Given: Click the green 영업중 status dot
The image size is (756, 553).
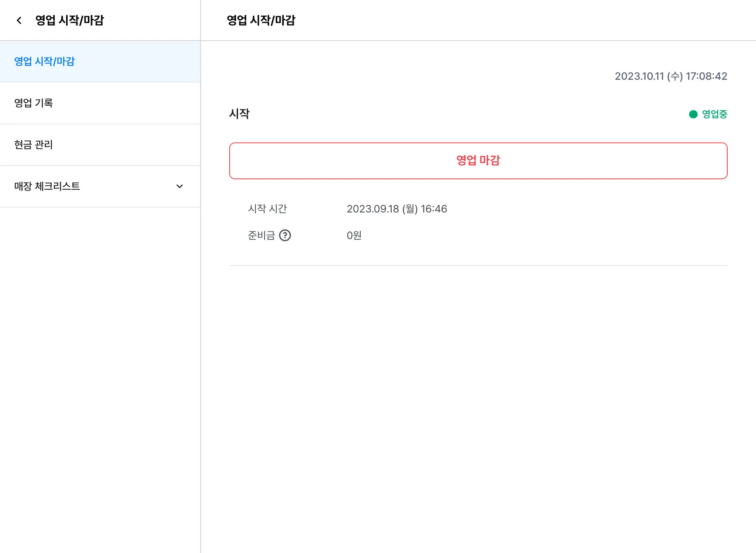Looking at the screenshot, I should coord(693,114).
